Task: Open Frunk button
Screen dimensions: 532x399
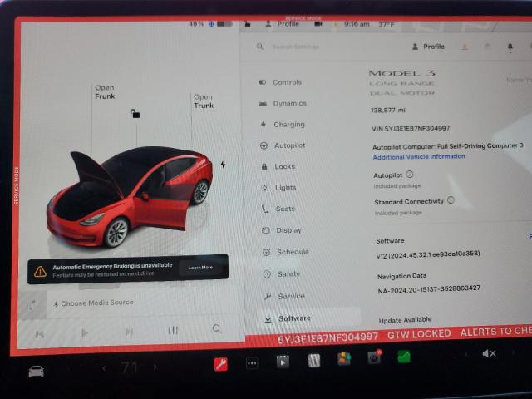Action: click(x=105, y=92)
